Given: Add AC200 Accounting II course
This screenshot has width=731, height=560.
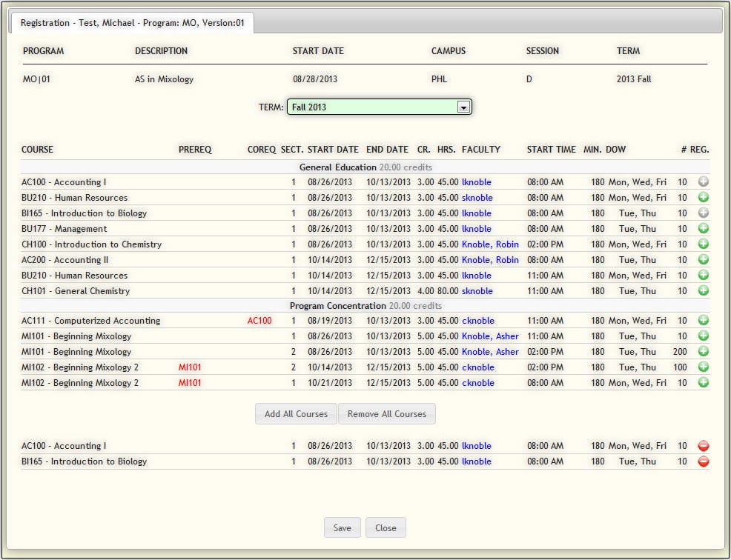Looking at the screenshot, I should 704,259.
